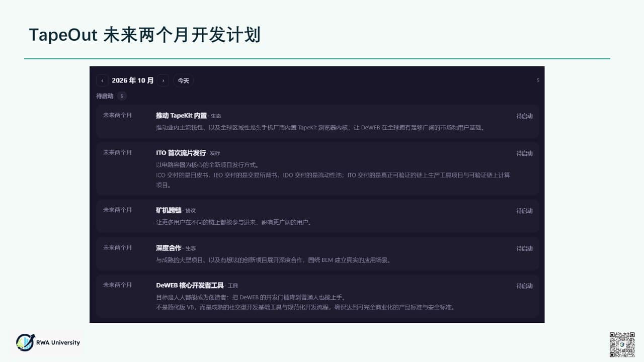Open the 深度合作 item title
This screenshot has height=362, width=644.
click(169, 248)
